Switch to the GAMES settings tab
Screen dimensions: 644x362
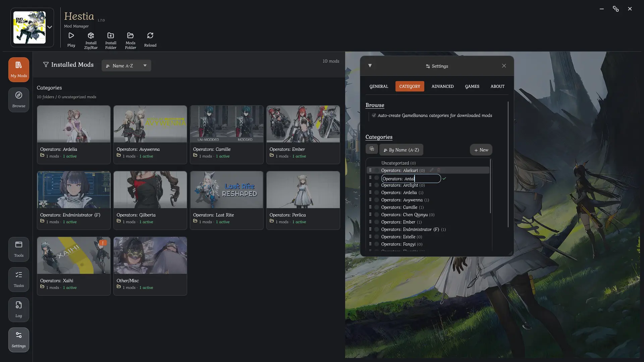pyautogui.click(x=472, y=86)
